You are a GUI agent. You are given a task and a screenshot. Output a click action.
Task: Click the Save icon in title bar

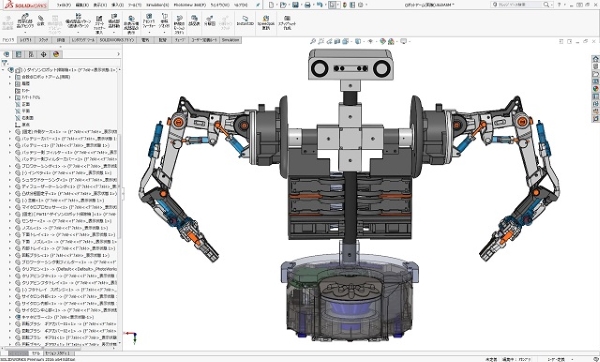[x=295, y=5]
